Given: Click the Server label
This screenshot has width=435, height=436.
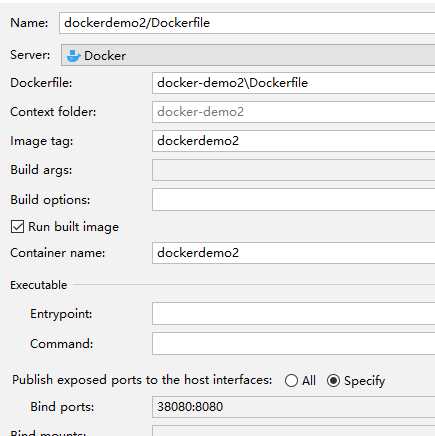Looking at the screenshot, I should pos(30,55).
